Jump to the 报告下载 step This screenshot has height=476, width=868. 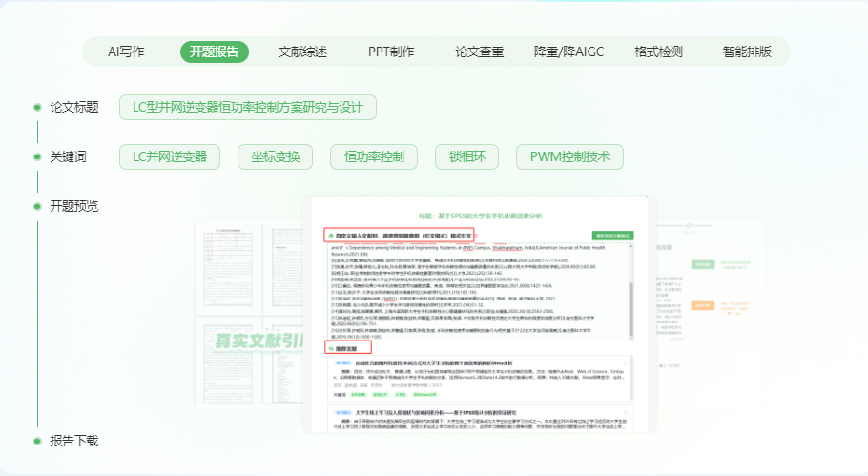point(73,441)
